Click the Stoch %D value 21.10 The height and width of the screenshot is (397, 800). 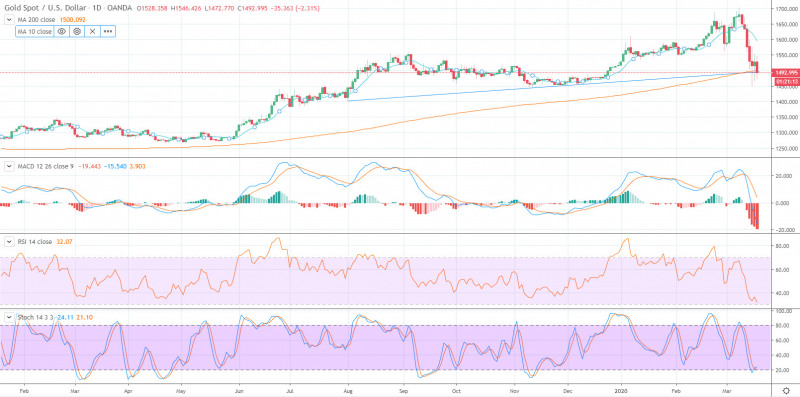pyautogui.click(x=84, y=317)
